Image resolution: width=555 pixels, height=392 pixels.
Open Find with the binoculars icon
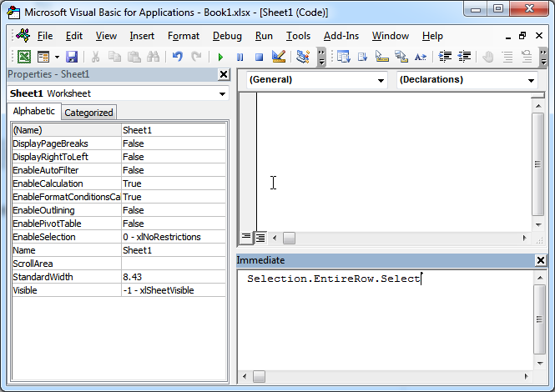tap(154, 57)
